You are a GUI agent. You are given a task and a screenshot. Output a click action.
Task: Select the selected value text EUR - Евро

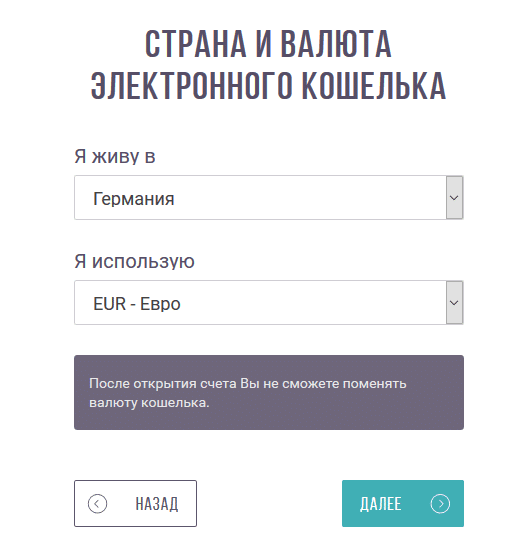click(x=137, y=304)
